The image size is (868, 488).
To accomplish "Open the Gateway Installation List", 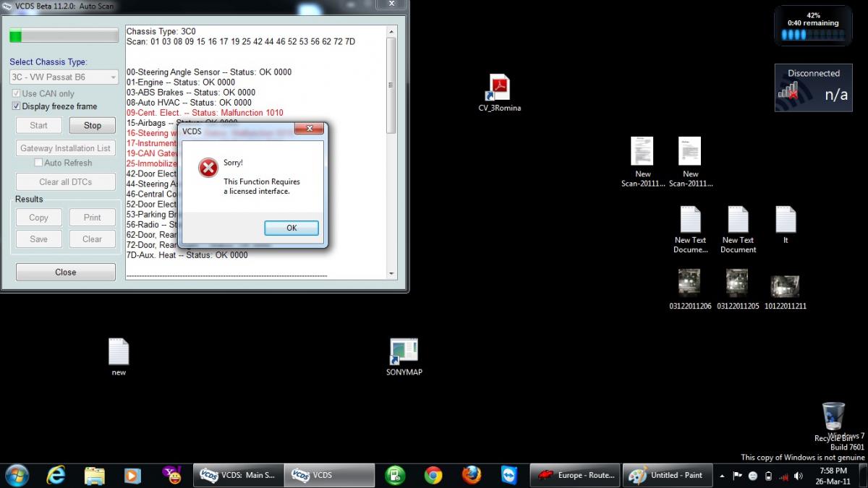I will 65,148.
